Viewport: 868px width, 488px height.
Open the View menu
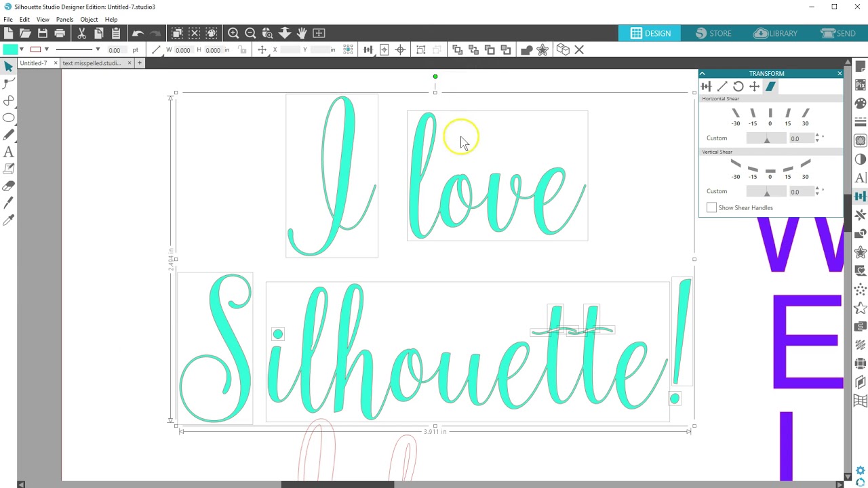click(x=43, y=20)
